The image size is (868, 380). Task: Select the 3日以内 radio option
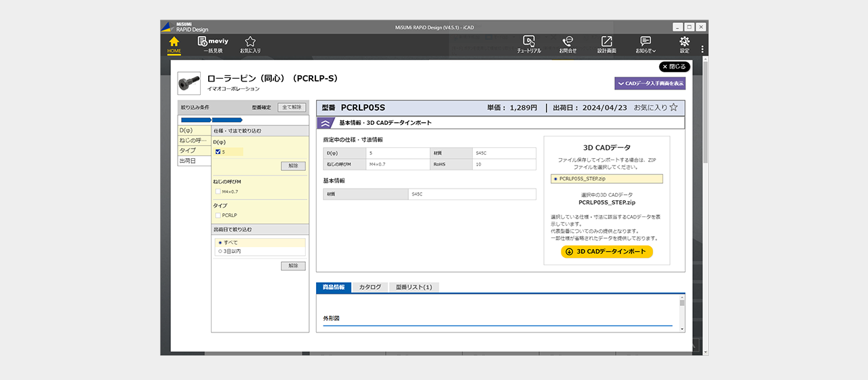[x=220, y=251]
